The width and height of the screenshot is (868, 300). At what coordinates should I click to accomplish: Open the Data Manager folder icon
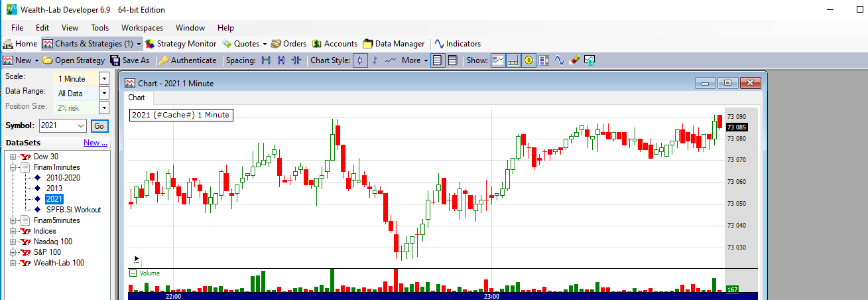pyautogui.click(x=368, y=44)
